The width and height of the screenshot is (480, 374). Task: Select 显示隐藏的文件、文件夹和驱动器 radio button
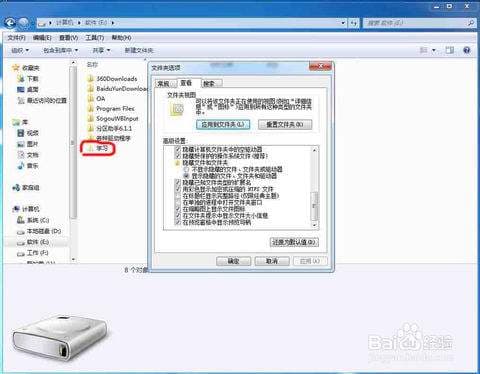[x=187, y=176]
